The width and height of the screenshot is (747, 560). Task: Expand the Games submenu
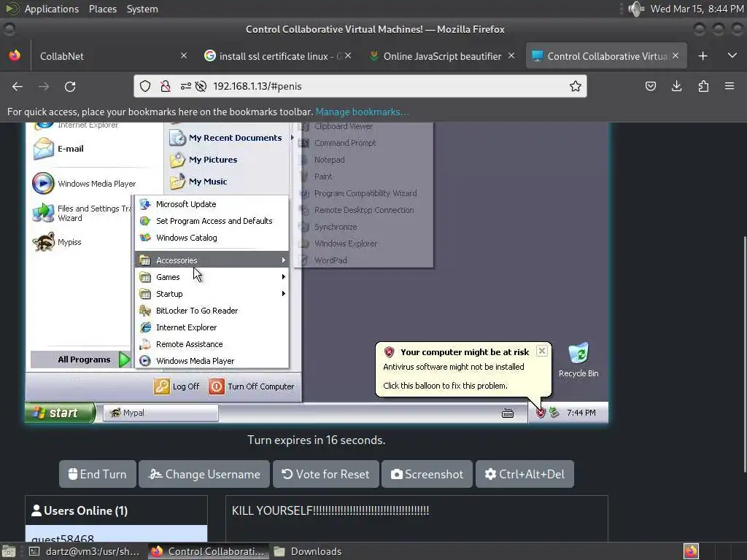click(x=212, y=276)
